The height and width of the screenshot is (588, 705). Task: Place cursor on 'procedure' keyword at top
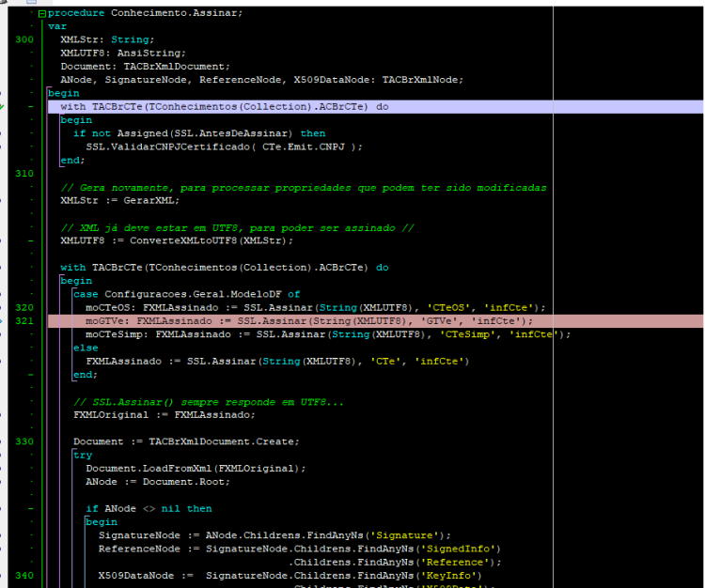[x=76, y=13]
